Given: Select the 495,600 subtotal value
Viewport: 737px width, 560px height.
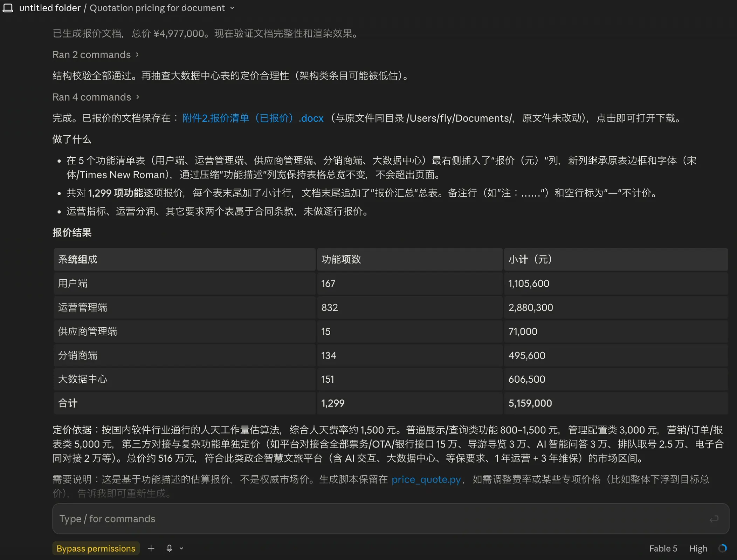Looking at the screenshot, I should pyautogui.click(x=527, y=355).
